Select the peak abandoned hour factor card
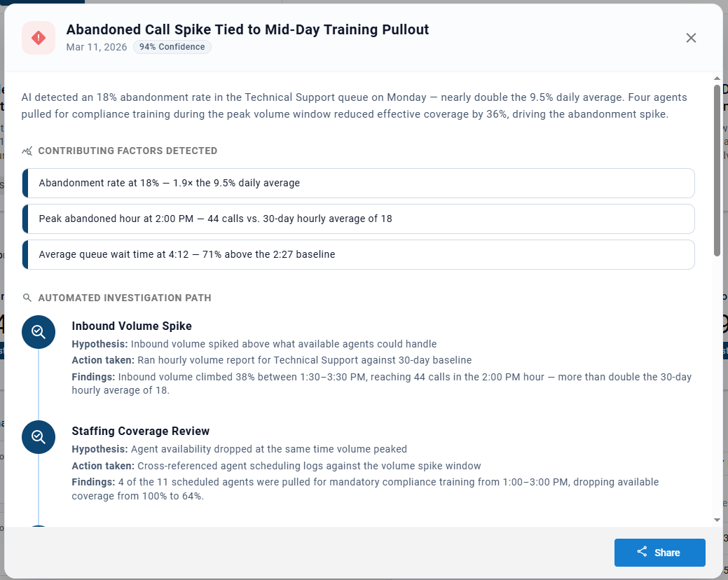728x580 pixels. coord(359,219)
